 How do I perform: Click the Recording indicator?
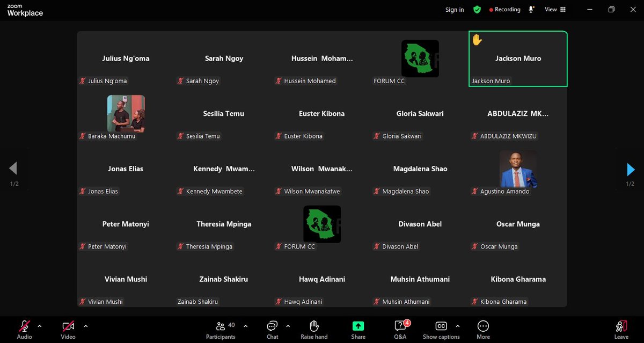click(504, 10)
